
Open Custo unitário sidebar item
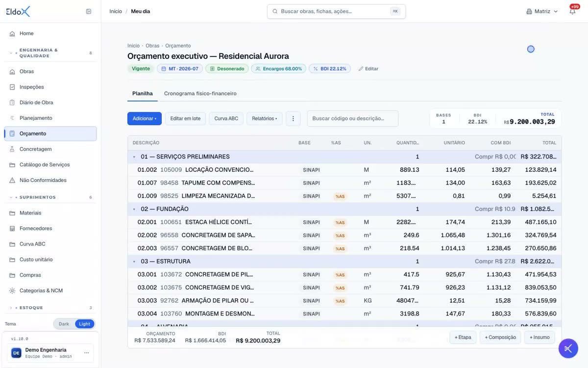click(50, 260)
